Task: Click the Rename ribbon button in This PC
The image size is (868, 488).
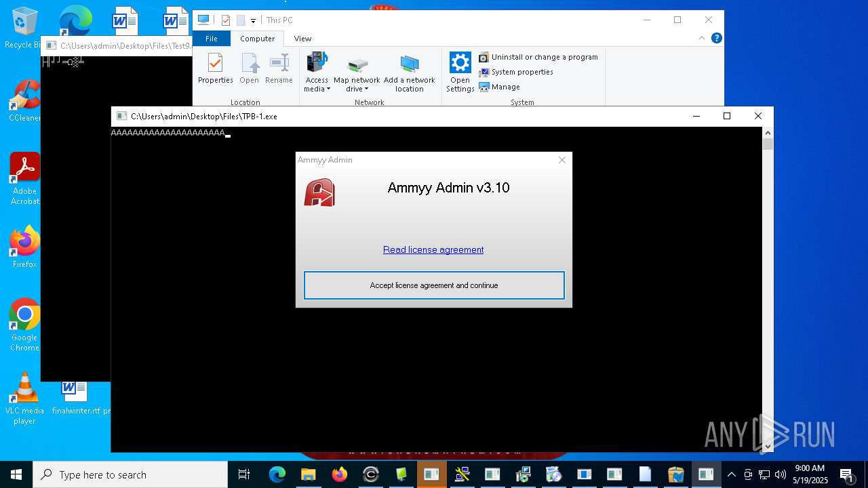Action: tap(279, 68)
